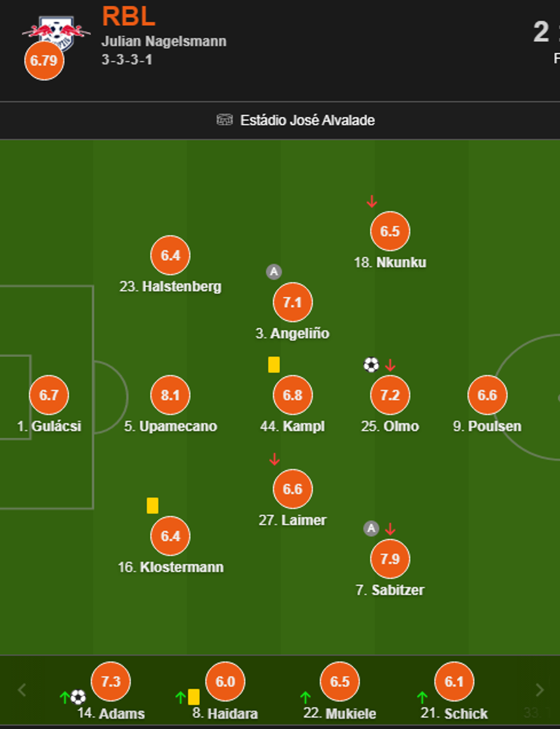Select the 9. Poulsen player label
The image size is (560, 729).
click(487, 427)
